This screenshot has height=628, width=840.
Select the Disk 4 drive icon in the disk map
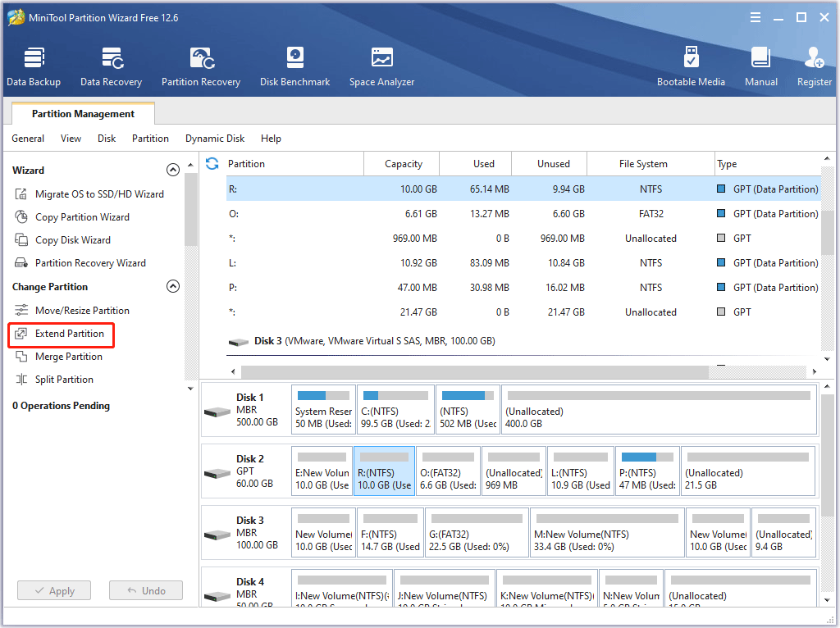pyautogui.click(x=217, y=596)
